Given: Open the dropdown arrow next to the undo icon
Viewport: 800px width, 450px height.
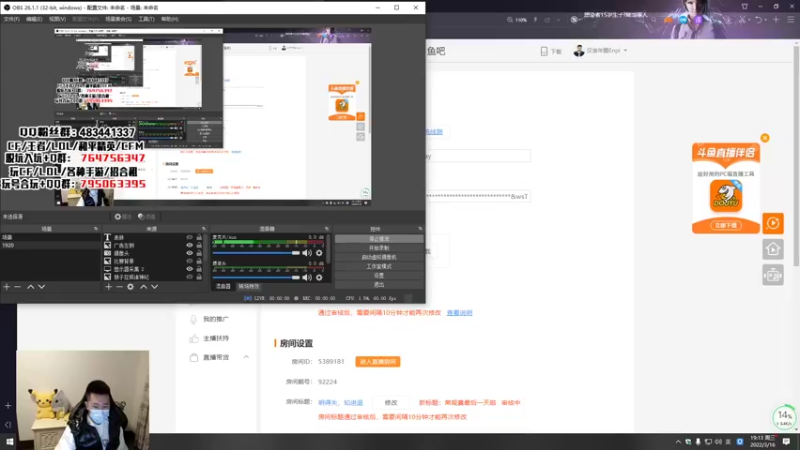Looking at the screenshot, I should [x=766, y=20].
